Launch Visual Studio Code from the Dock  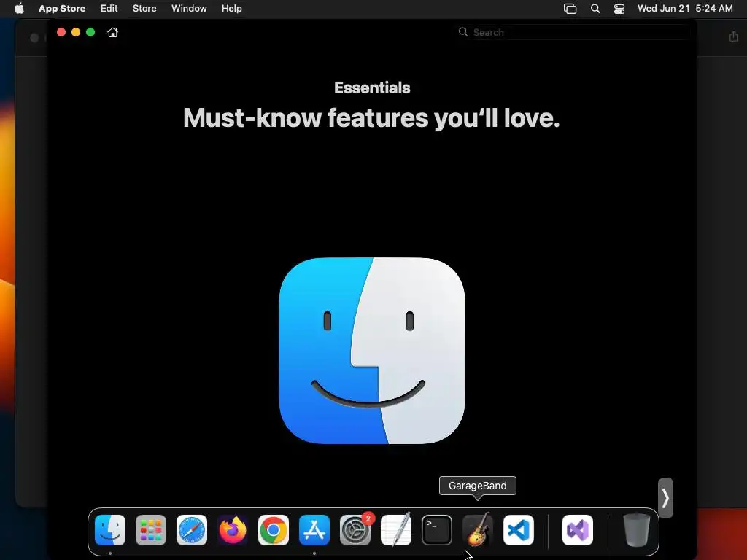[519, 530]
